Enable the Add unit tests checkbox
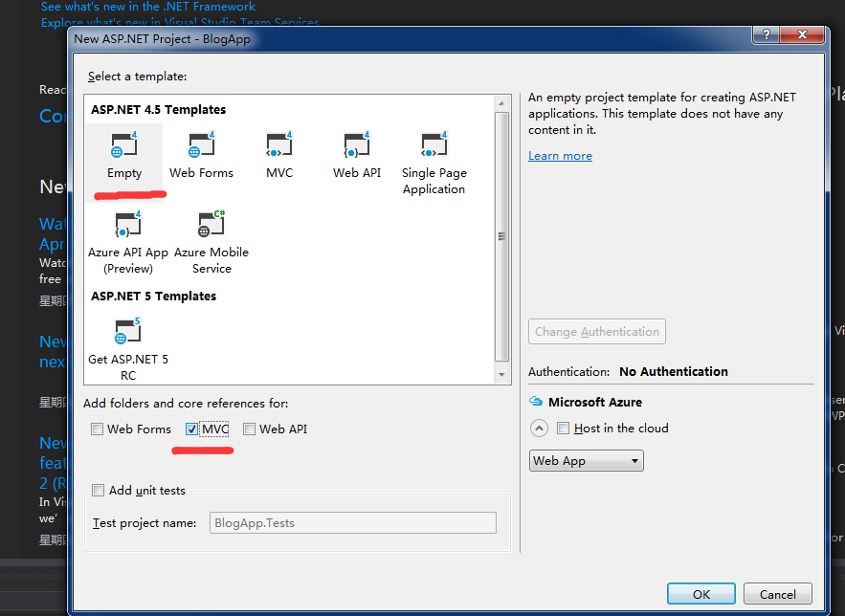Viewport: 845px width, 616px height. click(98, 490)
